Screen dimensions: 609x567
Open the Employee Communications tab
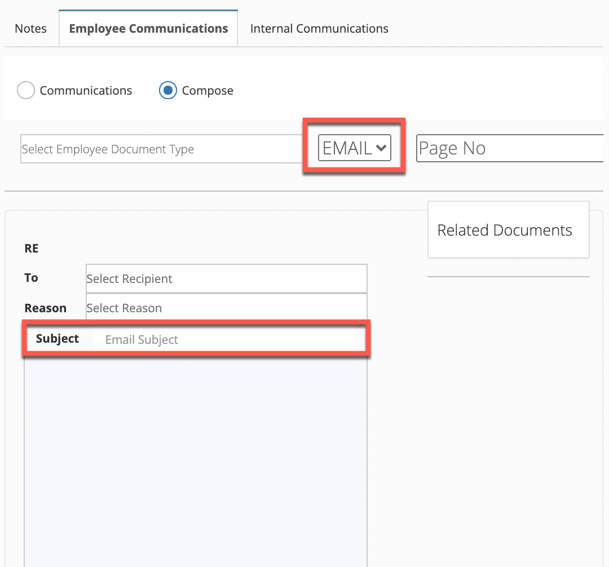pos(148,28)
